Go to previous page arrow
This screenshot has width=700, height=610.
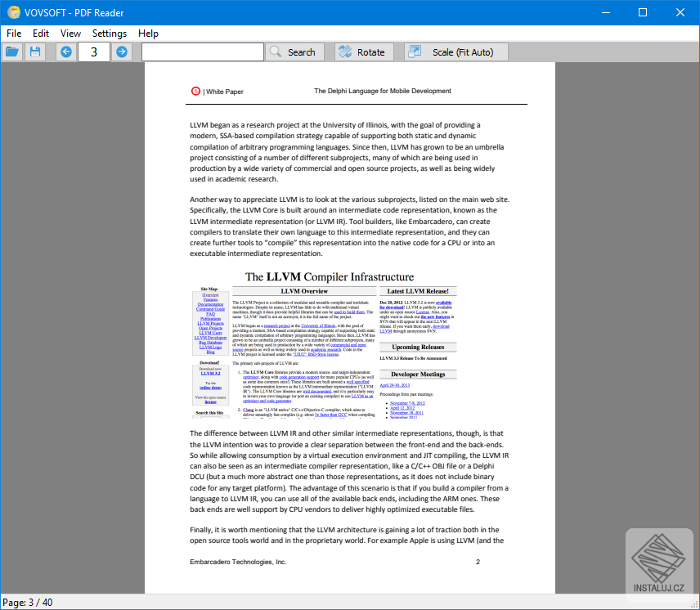[66, 52]
